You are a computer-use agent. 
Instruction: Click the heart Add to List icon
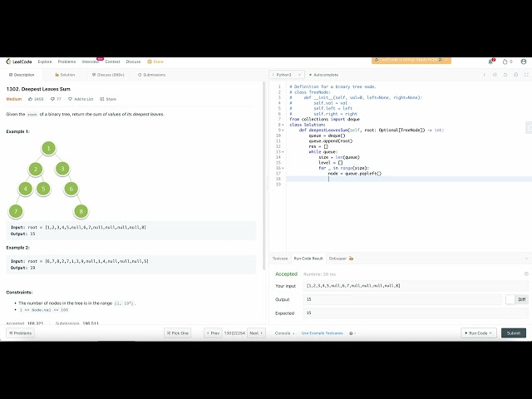pos(70,99)
